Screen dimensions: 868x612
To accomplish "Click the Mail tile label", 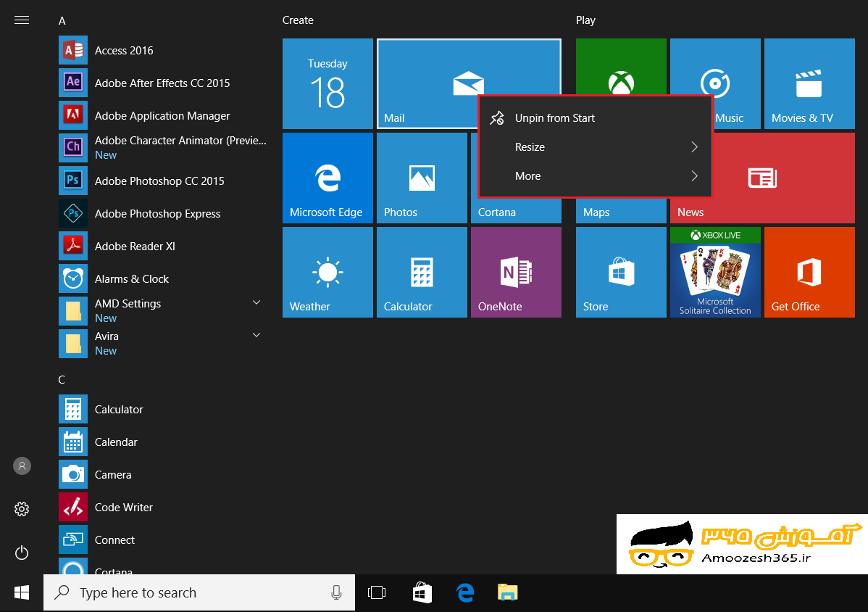I will click(394, 118).
